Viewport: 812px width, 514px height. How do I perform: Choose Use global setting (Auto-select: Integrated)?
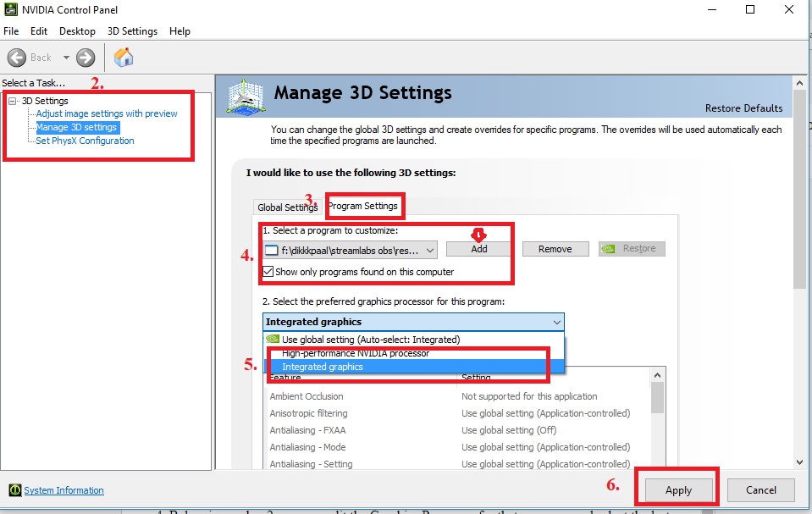[x=414, y=340]
